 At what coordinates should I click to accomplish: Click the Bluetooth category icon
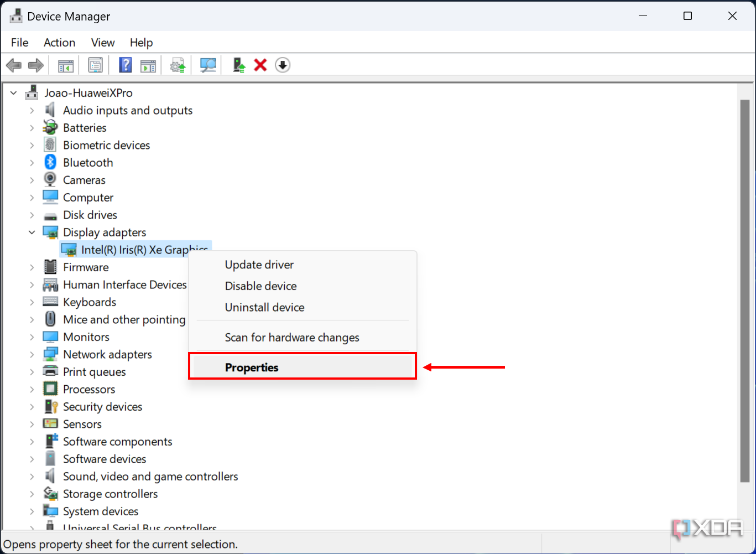point(50,162)
